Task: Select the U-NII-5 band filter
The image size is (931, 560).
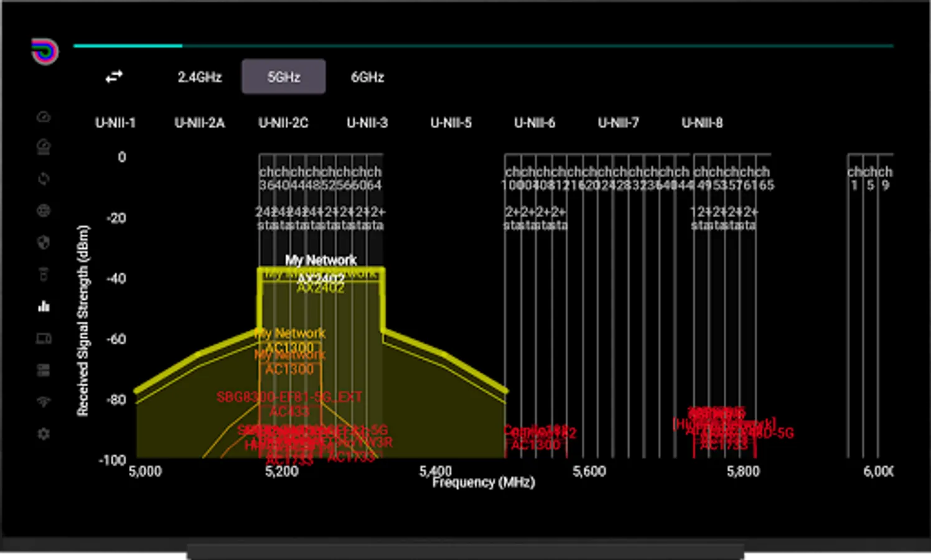Action: coord(451,123)
